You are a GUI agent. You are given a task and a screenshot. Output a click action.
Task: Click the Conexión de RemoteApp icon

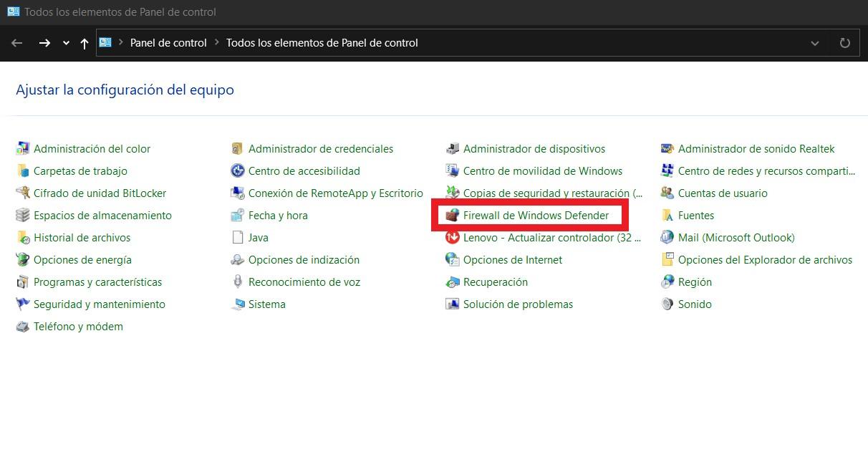[238, 193]
